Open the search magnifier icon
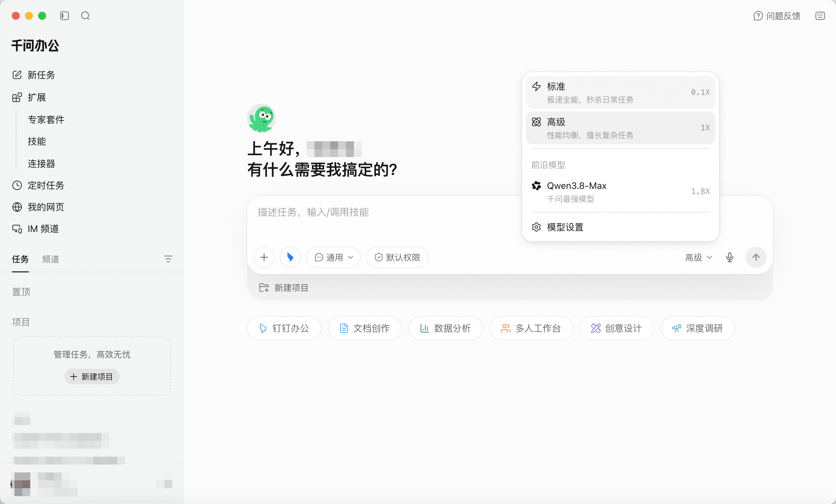 click(x=86, y=16)
